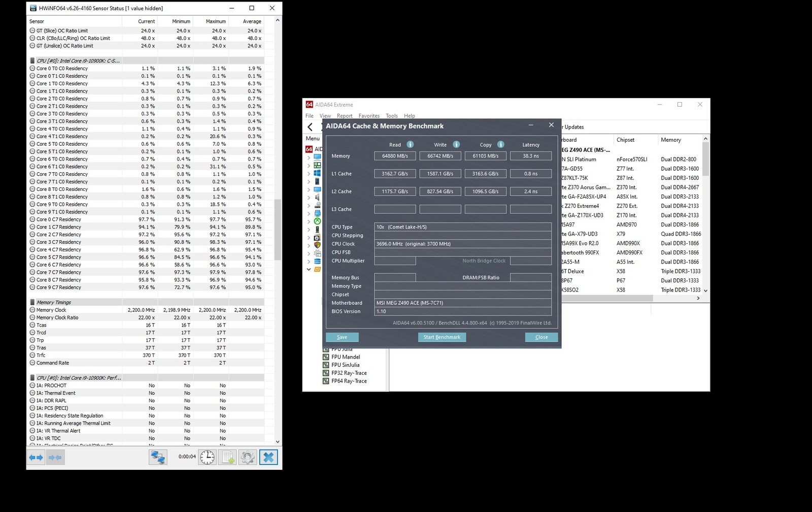Collapse the Benchmark node chevron in AIDA64 tree
Screen dimensions: 812x512
click(309, 270)
